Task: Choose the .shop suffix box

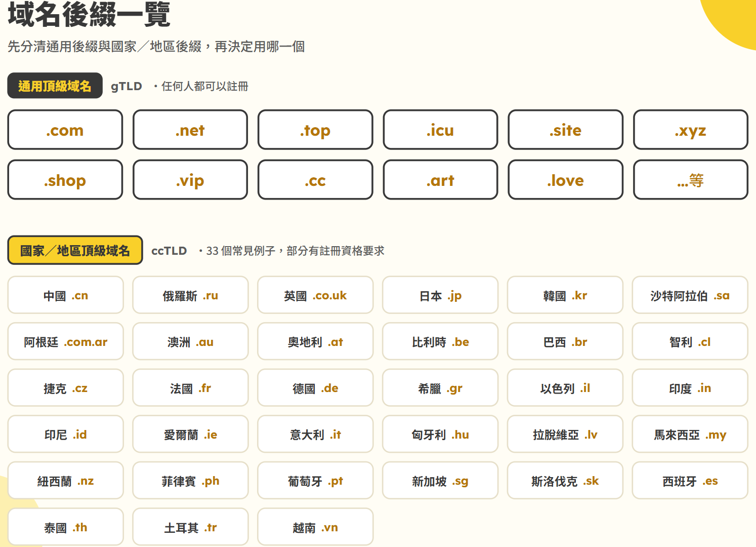Action: [65, 180]
